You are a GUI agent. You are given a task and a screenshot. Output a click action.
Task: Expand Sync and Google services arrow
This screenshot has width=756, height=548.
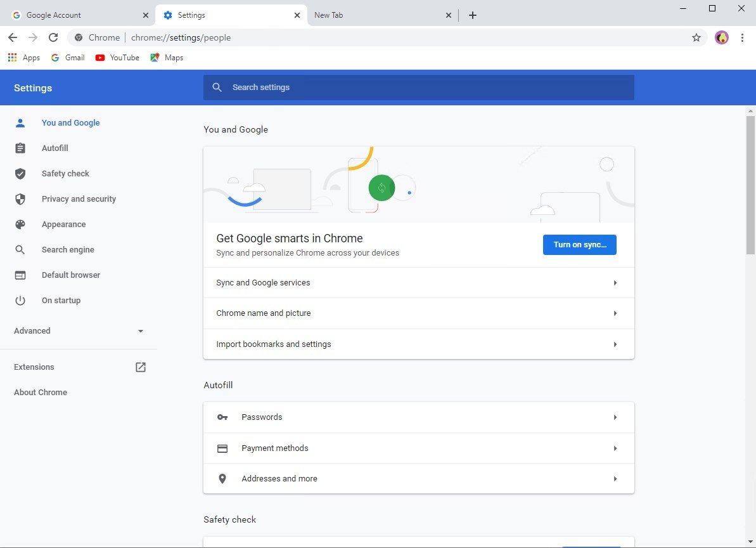pos(615,283)
